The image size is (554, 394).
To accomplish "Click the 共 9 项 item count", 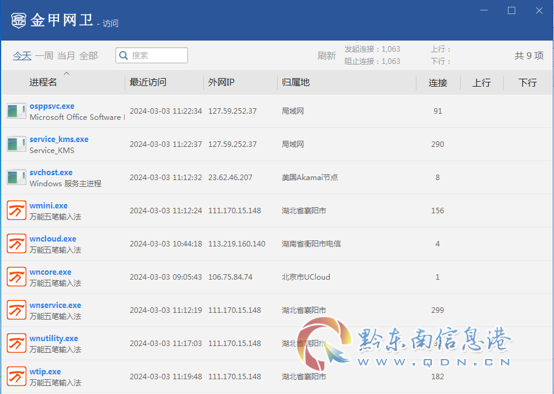I will point(529,55).
